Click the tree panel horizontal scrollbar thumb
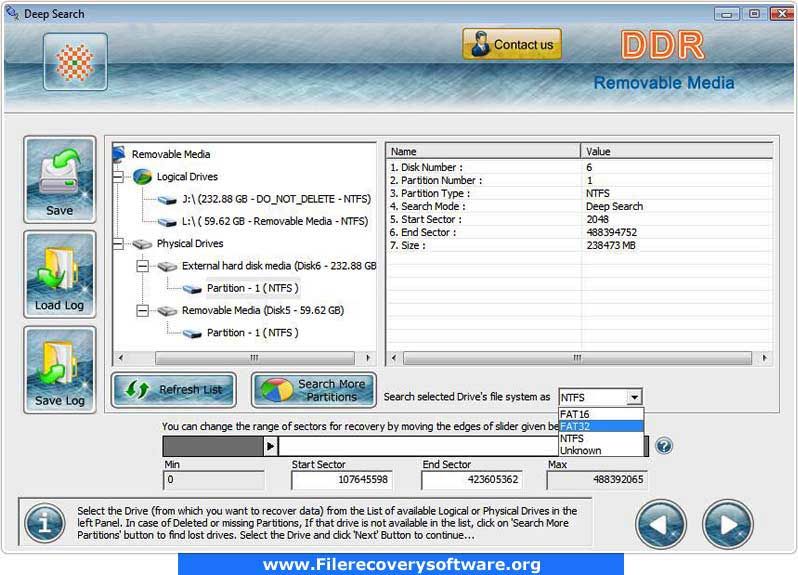 254,358
